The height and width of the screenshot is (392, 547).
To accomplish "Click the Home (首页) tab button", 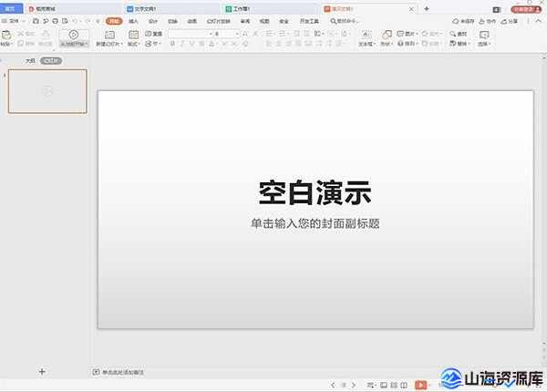I will (x=10, y=9).
